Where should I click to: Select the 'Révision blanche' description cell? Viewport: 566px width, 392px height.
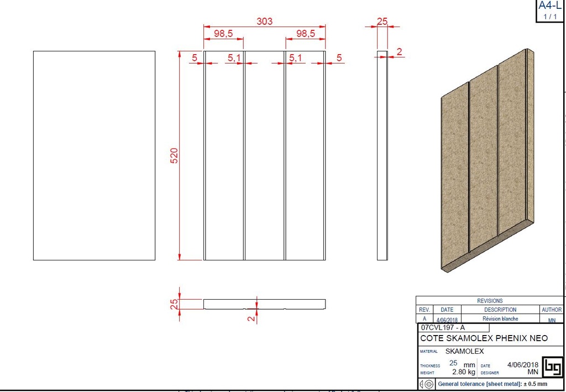(x=500, y=319)
